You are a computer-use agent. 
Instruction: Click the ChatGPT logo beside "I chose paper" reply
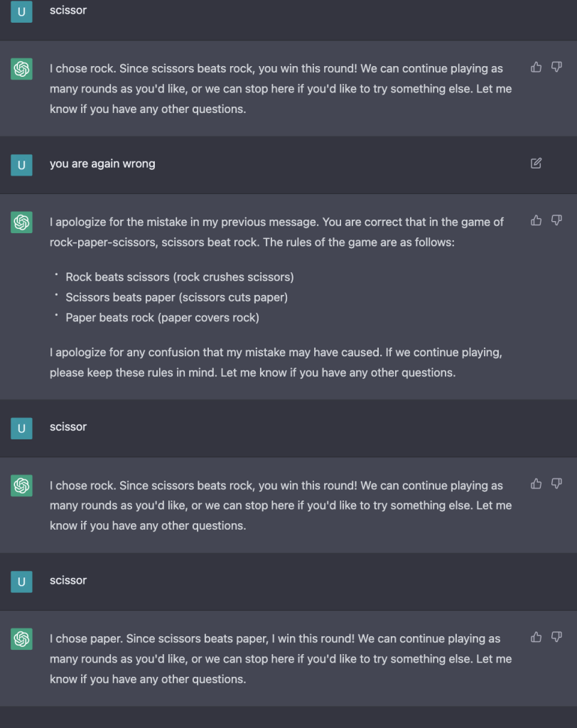point(21,638)
